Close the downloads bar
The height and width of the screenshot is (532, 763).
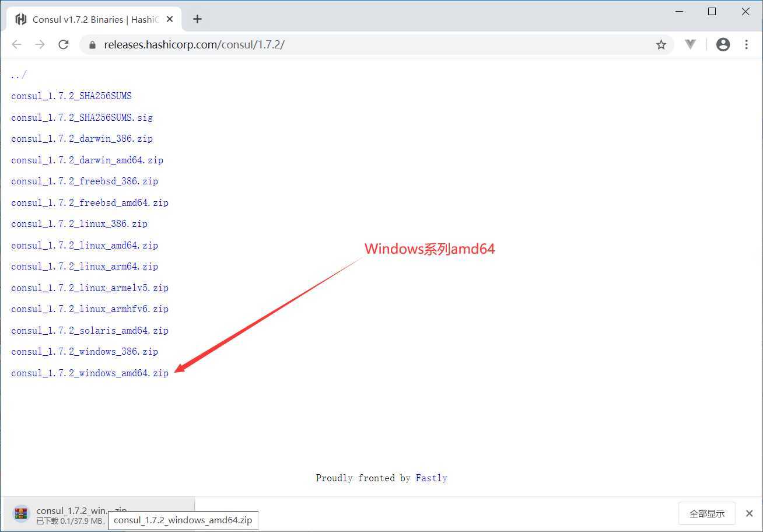click(x=750, y=513)
